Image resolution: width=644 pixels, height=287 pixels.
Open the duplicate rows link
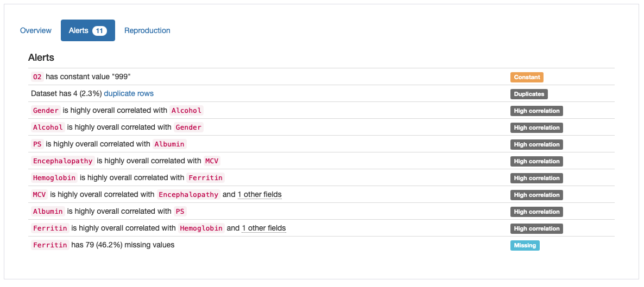click(x=129, y=94)
